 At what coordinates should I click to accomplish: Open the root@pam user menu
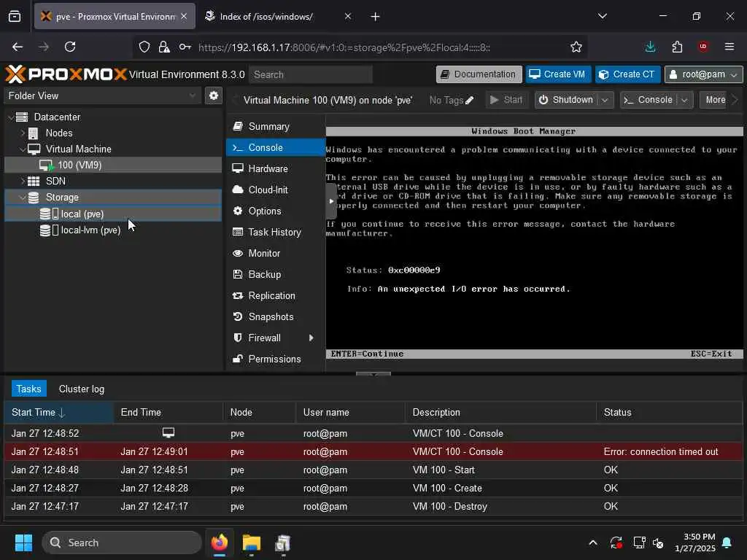coord(703,74)
